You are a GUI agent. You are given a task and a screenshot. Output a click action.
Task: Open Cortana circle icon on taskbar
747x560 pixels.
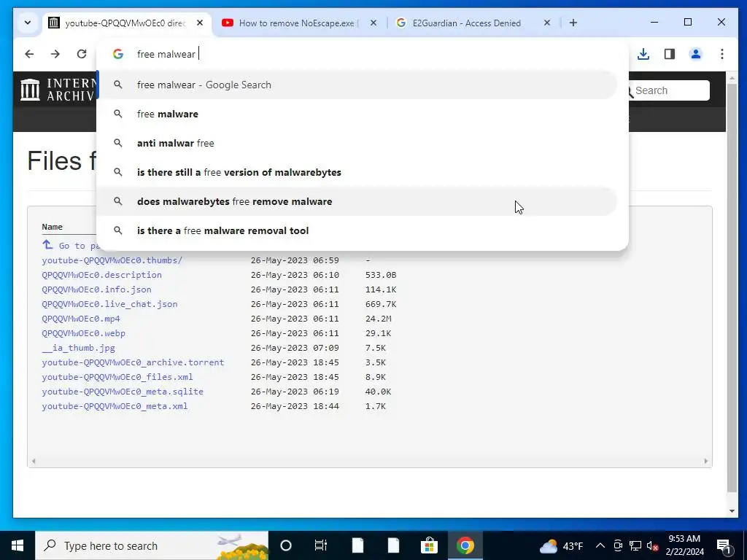286,545
